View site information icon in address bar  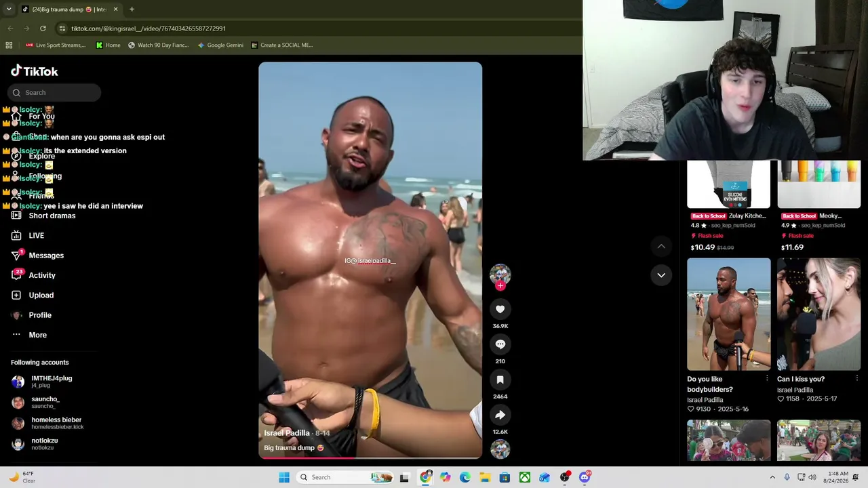[62, 28]
